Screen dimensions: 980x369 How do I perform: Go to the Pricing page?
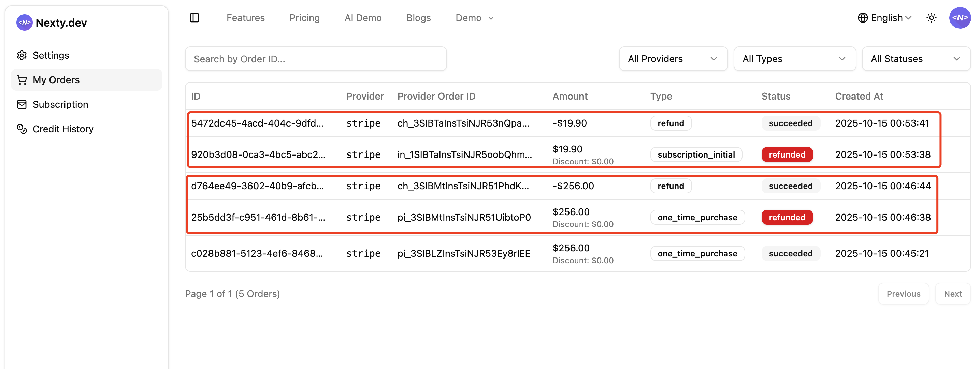point(304,18)
